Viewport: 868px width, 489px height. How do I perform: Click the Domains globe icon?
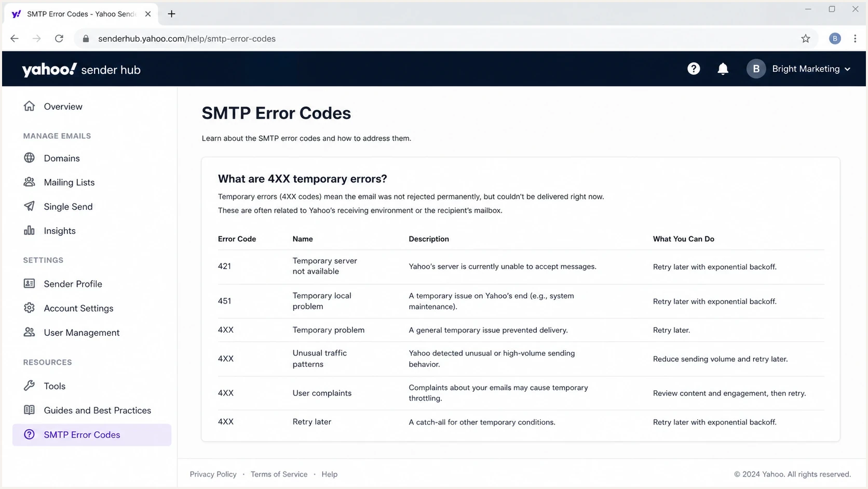pyautogui.click(x=29, y=157)
